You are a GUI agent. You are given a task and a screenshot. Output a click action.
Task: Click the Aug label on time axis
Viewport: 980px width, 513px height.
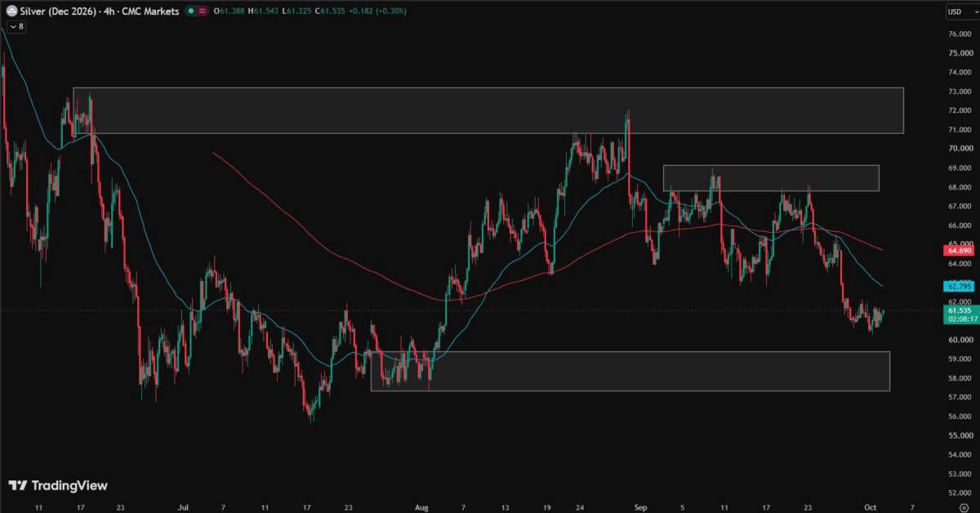[x=419, y=506]
